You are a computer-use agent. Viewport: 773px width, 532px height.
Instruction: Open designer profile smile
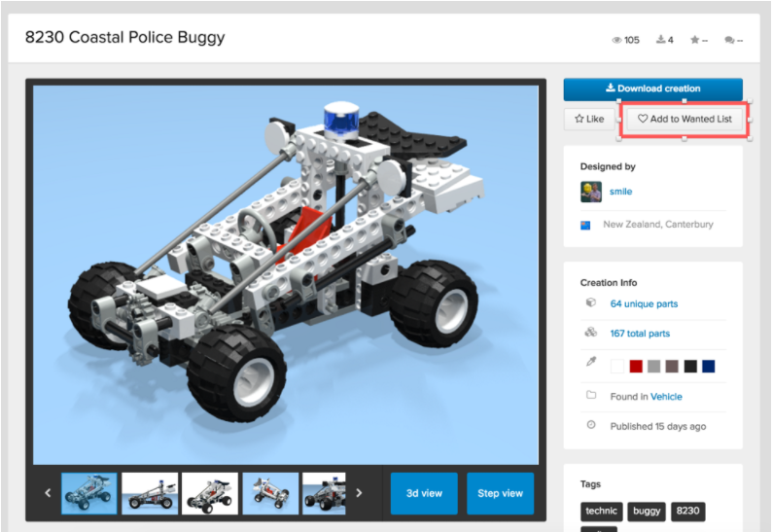(620, 192)
